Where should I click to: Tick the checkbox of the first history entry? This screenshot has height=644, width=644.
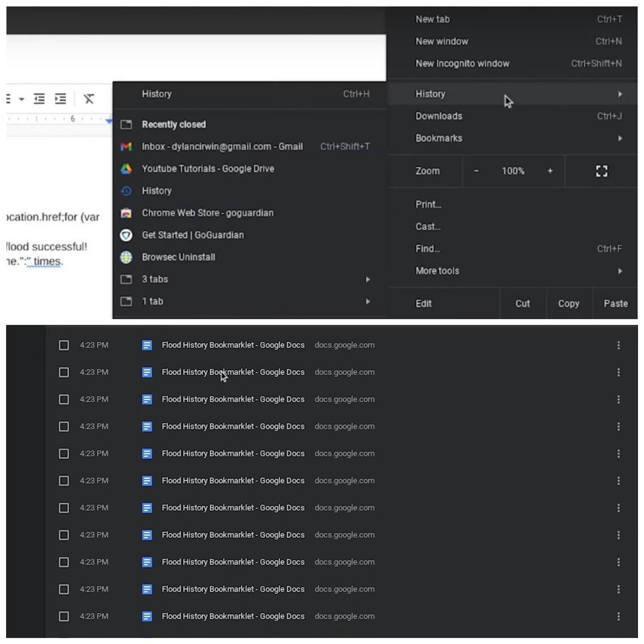64,345
